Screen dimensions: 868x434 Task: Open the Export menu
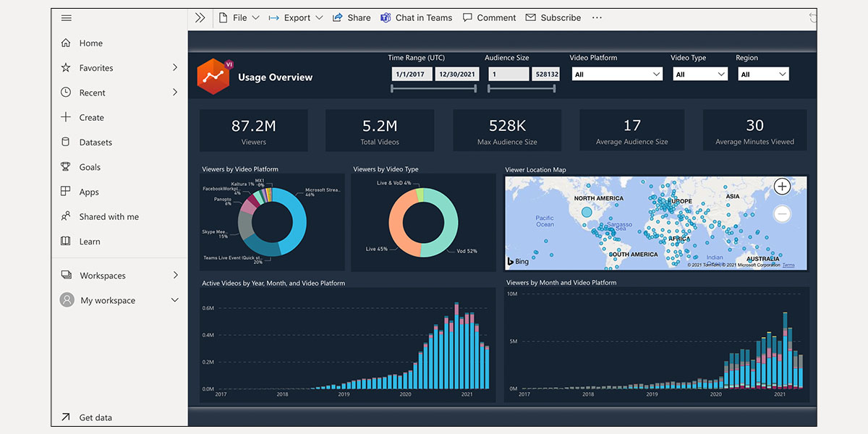click(297, 17)
